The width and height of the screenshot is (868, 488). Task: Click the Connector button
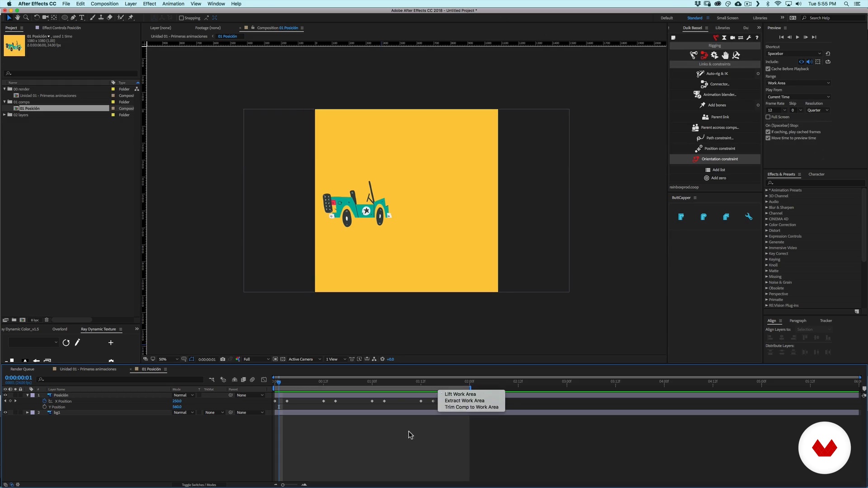pyautogui.click(x=714, y=84)
